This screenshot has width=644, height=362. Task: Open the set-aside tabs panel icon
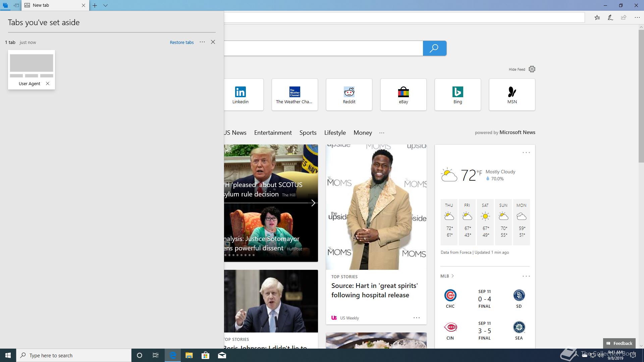tap(5, 5)
